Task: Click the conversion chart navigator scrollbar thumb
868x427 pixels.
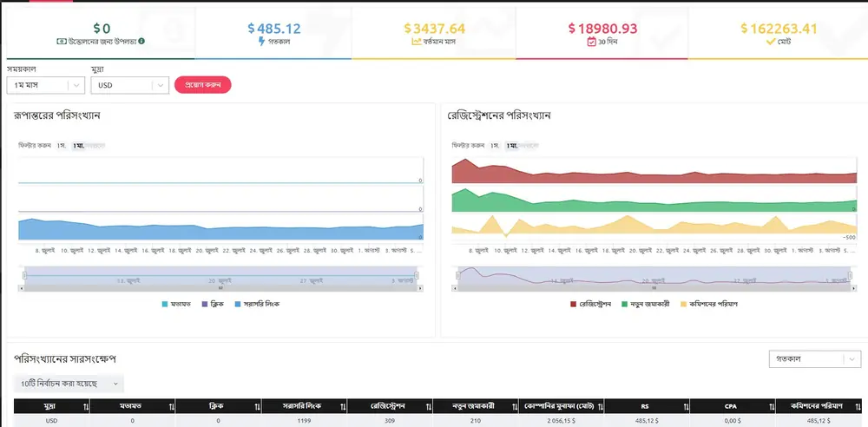Action: (220, 288)
